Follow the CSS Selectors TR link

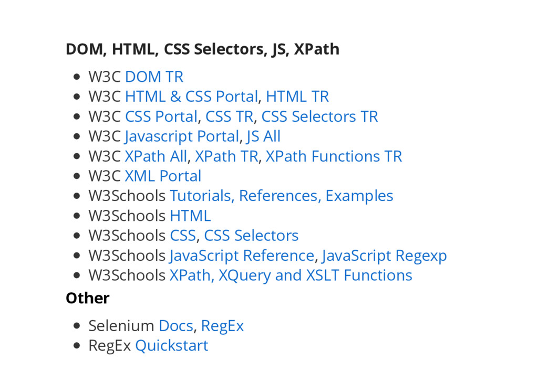[319, 116]
